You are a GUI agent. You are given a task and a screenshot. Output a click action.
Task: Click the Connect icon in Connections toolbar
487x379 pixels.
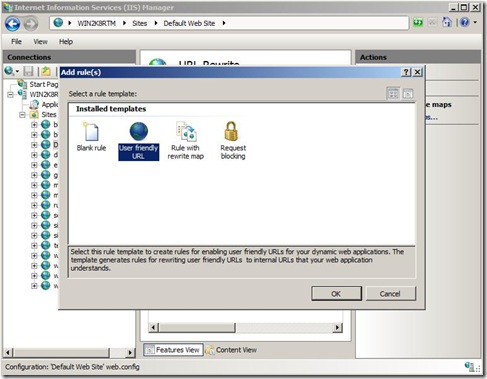[x=9, y=71]
